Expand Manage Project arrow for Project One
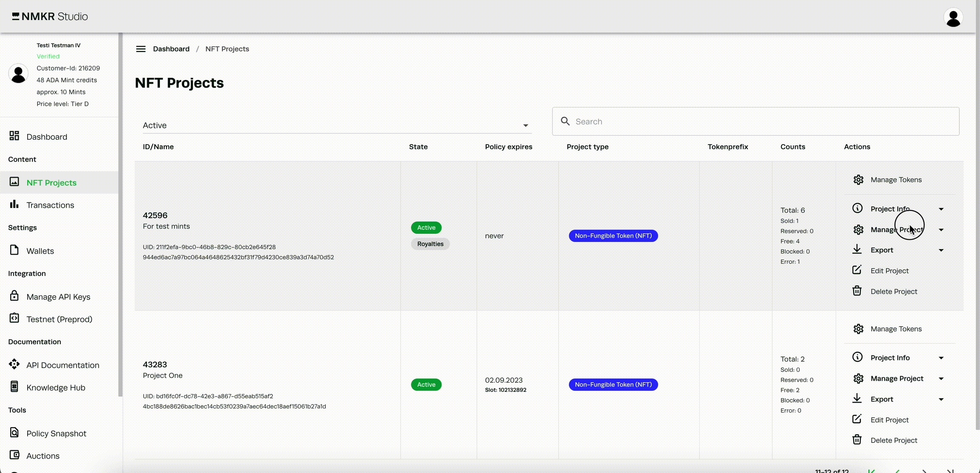Viewport: 980px width, 473px height. click(x=941, y=379)
